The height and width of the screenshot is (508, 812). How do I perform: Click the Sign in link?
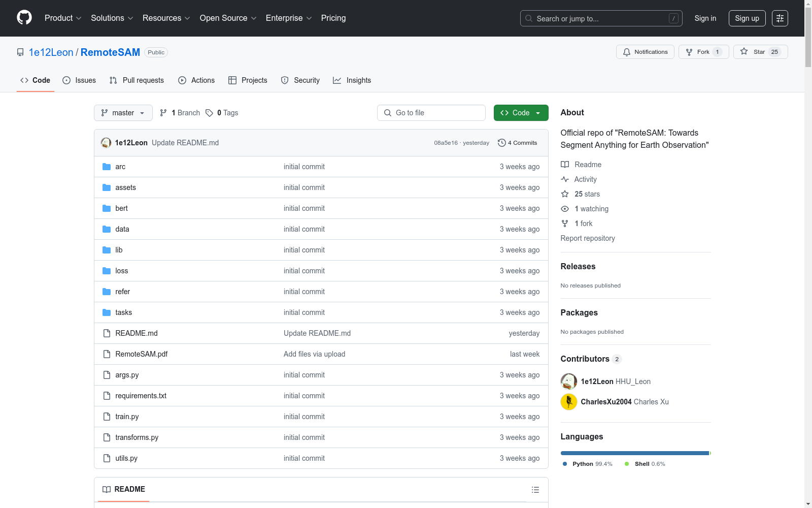click(x=705, y=18)
